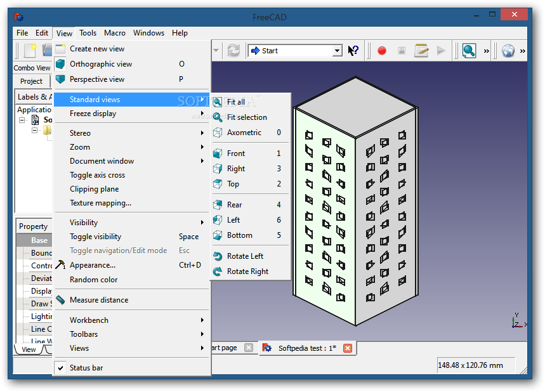Image resolution: width=545 pixels, height=392 pixels.
Task: Choose the Top view cube icon
Action: coord(218,184)
